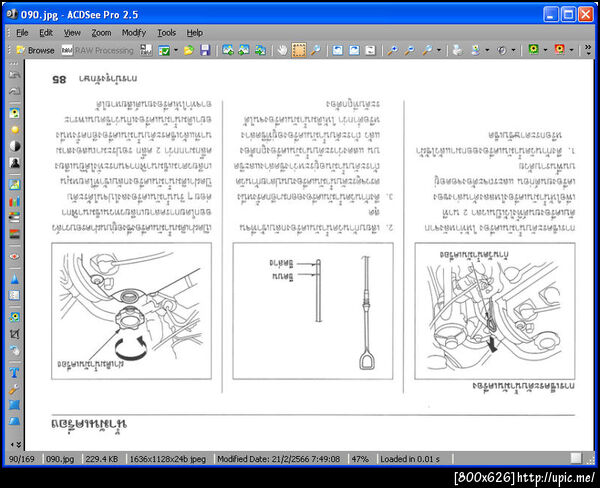Open the View menu
The image size is (600, 488).
point(72,33)
